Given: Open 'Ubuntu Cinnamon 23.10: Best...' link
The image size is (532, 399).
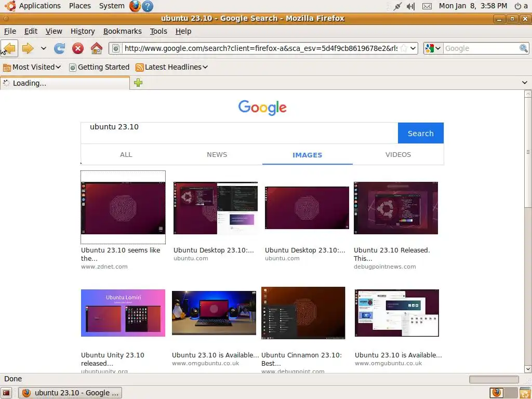Looking at the screenshot, I should coord(302,359).
